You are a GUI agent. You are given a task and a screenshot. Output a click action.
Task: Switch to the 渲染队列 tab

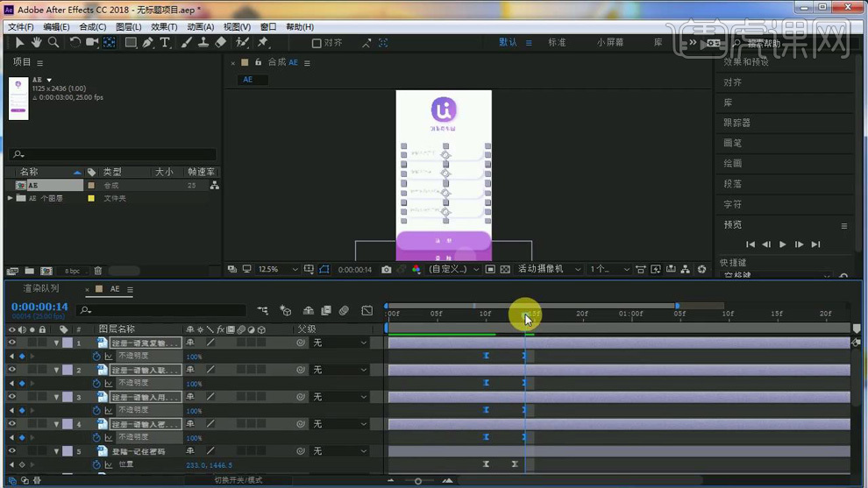(41, 289)
